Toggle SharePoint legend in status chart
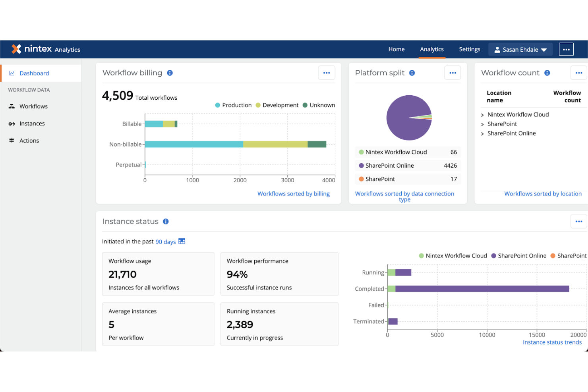The height and width of the screenshot is (392, 588). point(568,256)
